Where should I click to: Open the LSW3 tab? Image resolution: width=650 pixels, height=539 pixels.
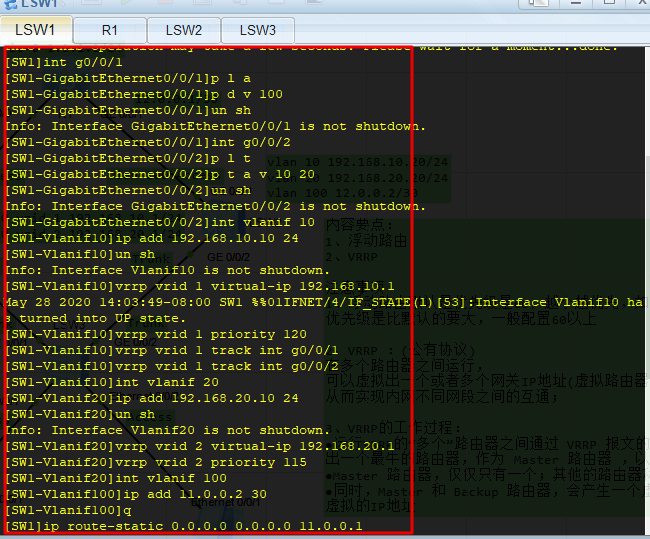258,30
